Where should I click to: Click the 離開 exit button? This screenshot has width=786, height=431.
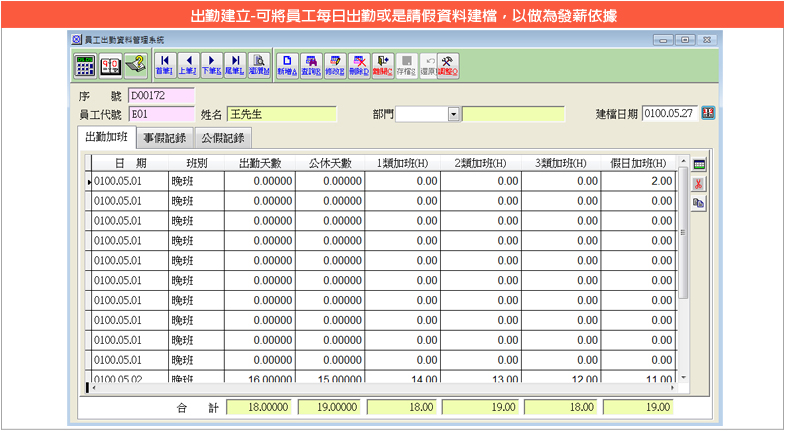click(x=383, y=66)
